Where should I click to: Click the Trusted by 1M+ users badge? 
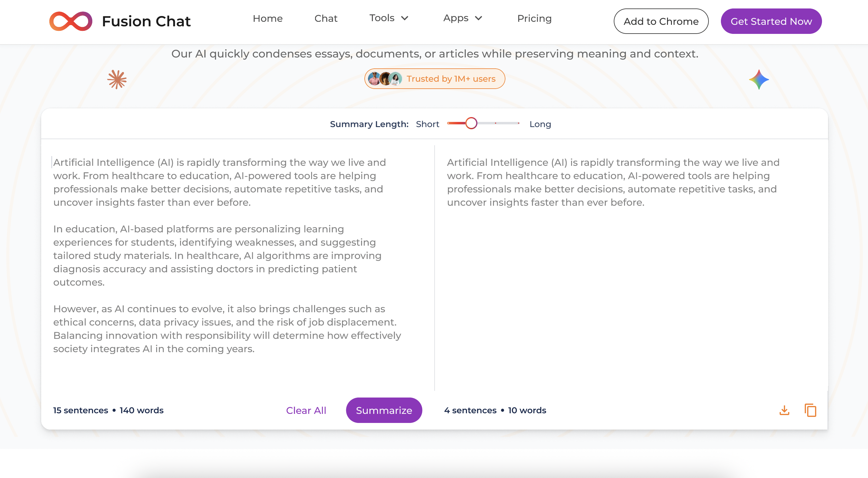[x=451, y=79]
